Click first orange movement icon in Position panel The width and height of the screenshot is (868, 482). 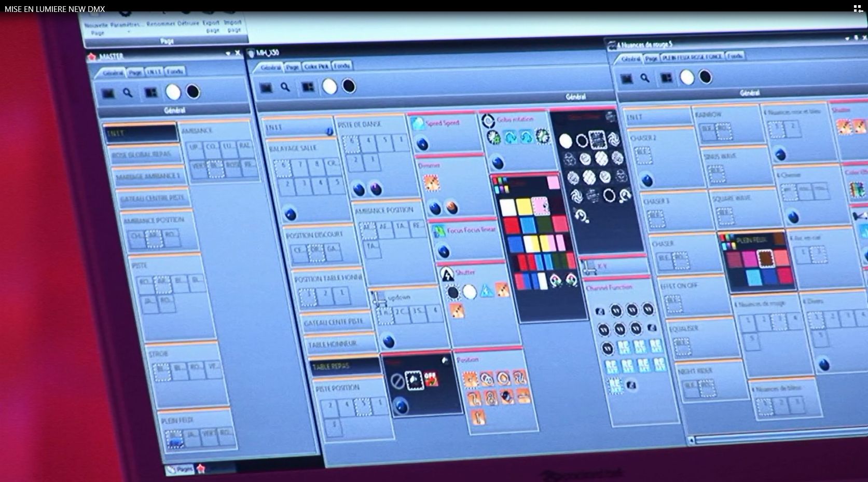(x=470, y=380)
